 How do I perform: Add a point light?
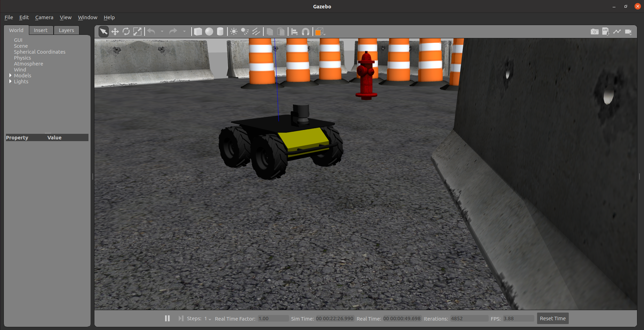coord(234,32)
